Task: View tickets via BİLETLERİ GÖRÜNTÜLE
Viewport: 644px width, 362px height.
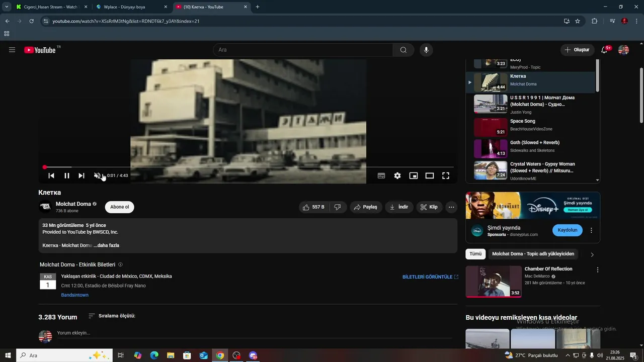Action: coord(430,277)
